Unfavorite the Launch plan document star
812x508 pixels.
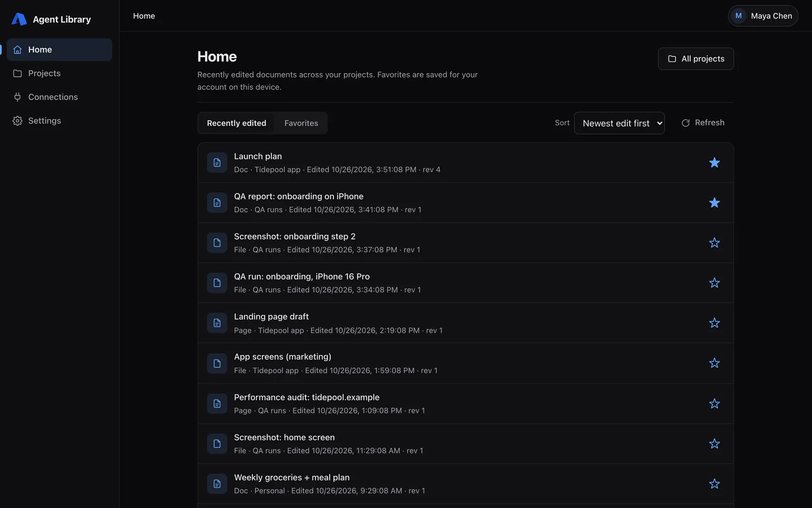(x=715, y=163)
